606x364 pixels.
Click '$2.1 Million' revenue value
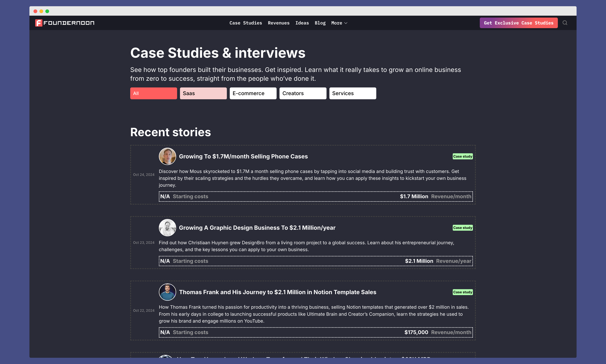click(419, 261)
